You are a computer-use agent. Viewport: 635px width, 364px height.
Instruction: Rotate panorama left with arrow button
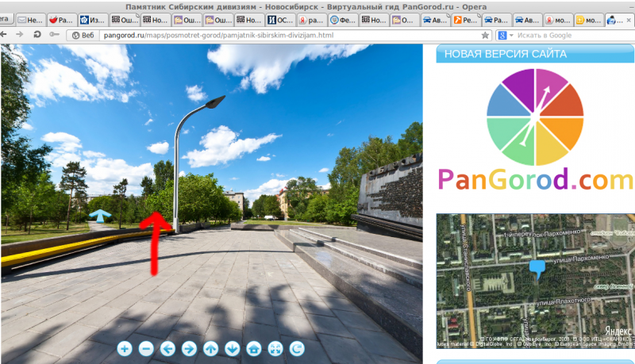click(x=167, y=348)
